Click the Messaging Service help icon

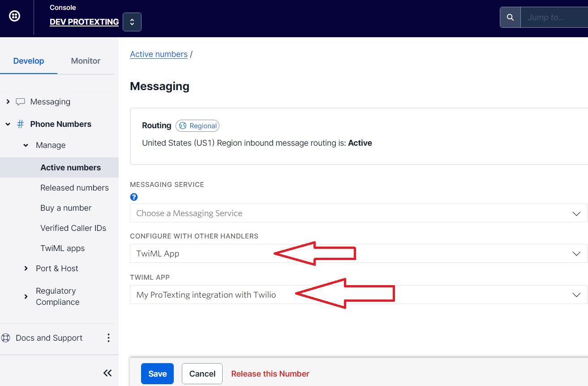coord(133,197)
